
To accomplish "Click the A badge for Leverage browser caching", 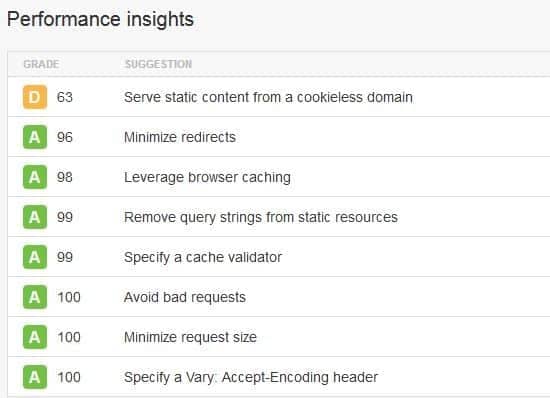I will (x=35, y=177).
